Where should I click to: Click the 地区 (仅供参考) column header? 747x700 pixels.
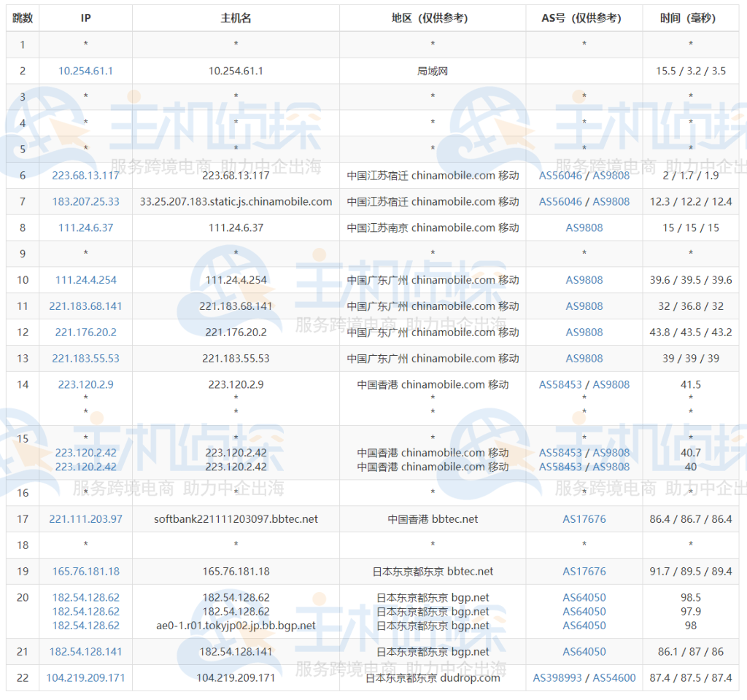pos(432,17)
